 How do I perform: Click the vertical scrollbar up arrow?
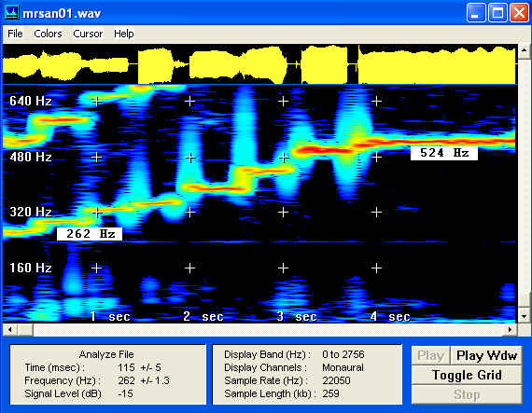pos(525,51)
